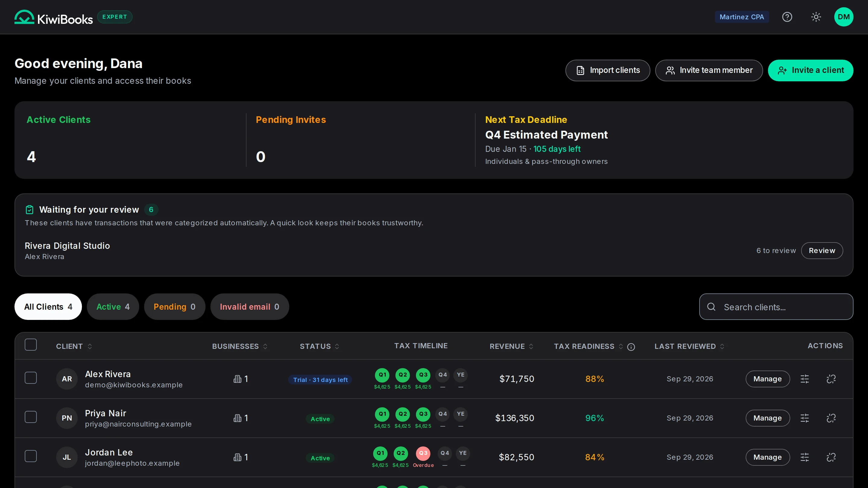
Task: Sort by Businesses column
Action: (x=240, y=346)
